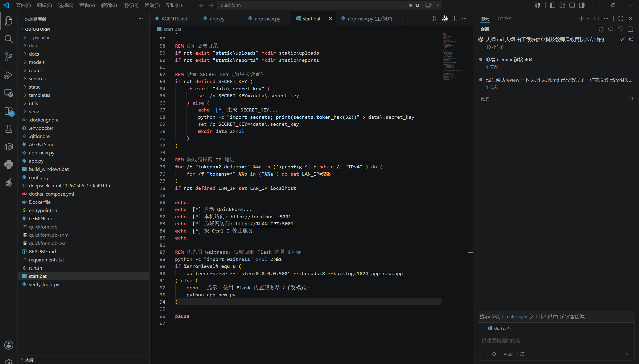Image resolution: width=639 pixels, height=364 pixels.
Task: Switch to the CODEX panel tab
Action: 504,19
